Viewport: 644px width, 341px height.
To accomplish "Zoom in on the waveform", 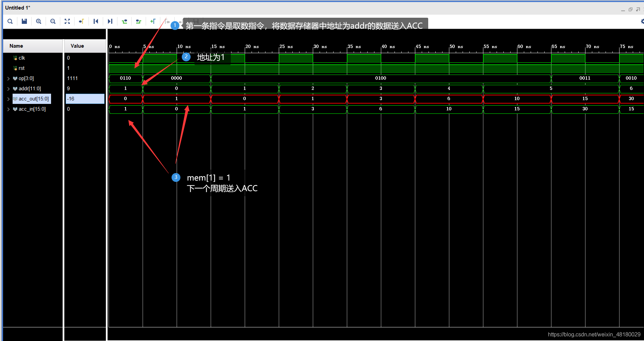I will (39, 21).
